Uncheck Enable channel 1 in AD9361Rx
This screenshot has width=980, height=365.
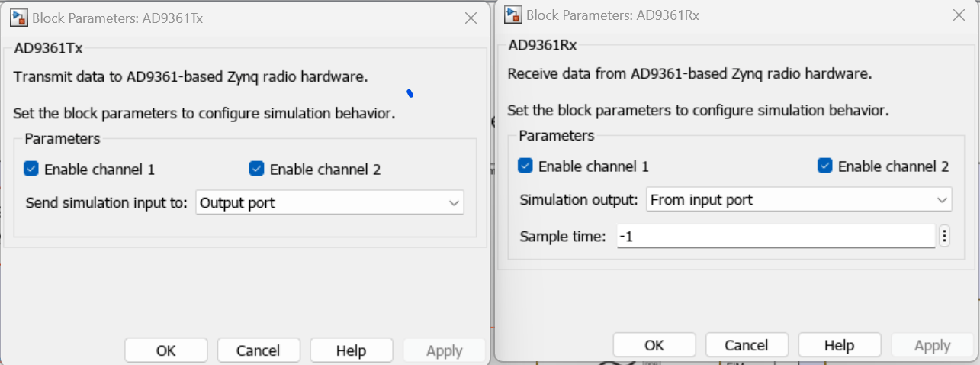tap(525, 166)
